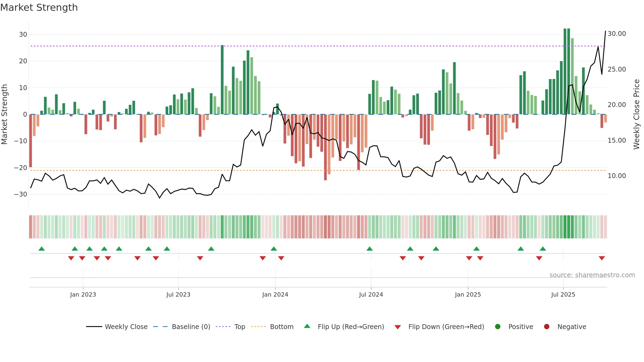Viewport: 644px width, 362px height.
Task: Click the Weekly Close legend line
Action: 94,327
